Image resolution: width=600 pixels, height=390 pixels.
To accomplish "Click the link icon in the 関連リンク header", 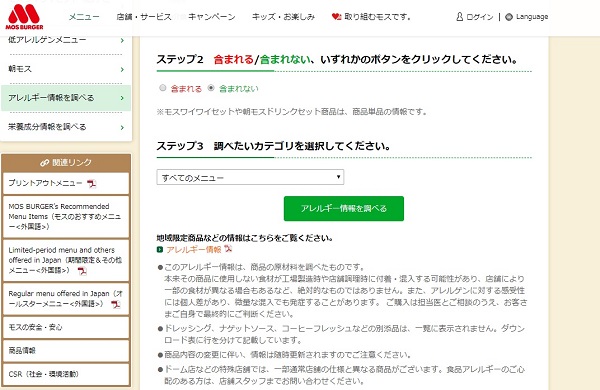I will pos(44,163).
